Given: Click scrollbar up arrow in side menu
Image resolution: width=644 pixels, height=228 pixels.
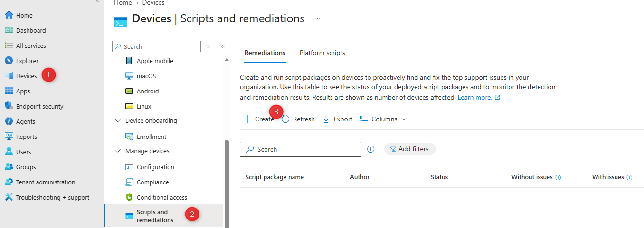Looking at the screenshot, I should click(227, 60).
